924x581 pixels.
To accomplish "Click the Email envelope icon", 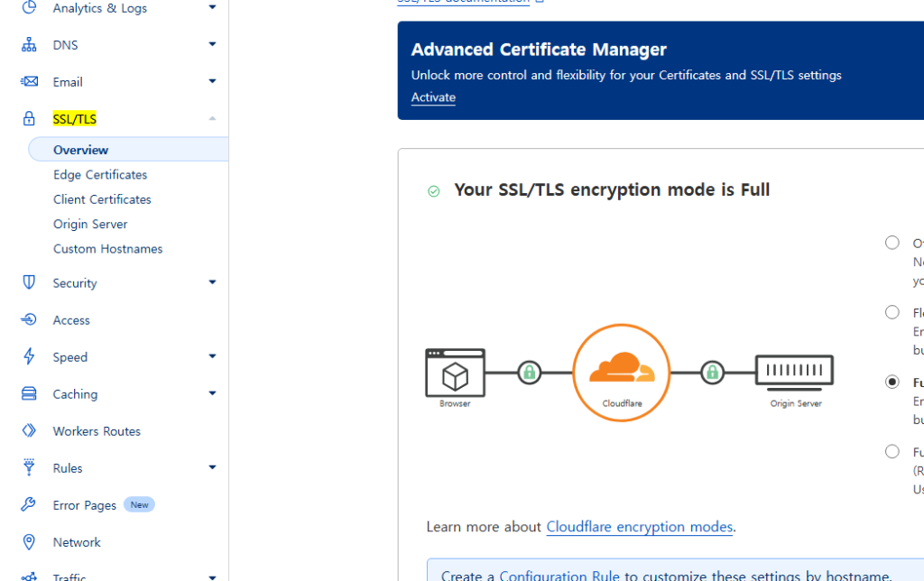I will click(x=29, y=81).
